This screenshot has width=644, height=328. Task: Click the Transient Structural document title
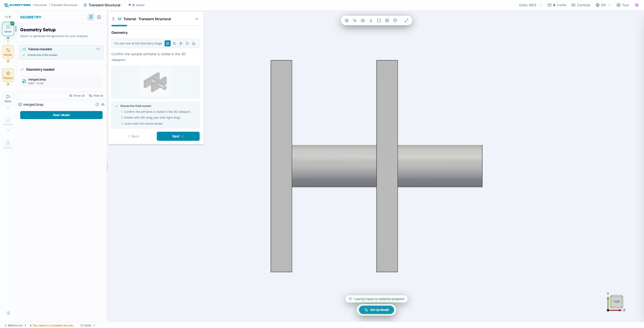pyautogui.click(x=104, y=5)
